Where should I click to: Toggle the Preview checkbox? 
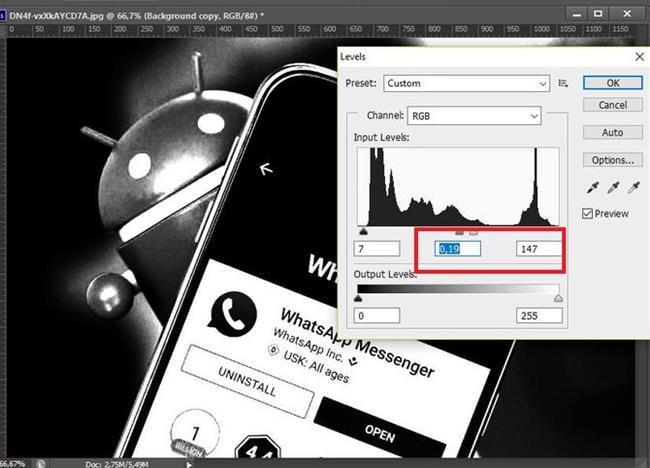coord(587,214)
